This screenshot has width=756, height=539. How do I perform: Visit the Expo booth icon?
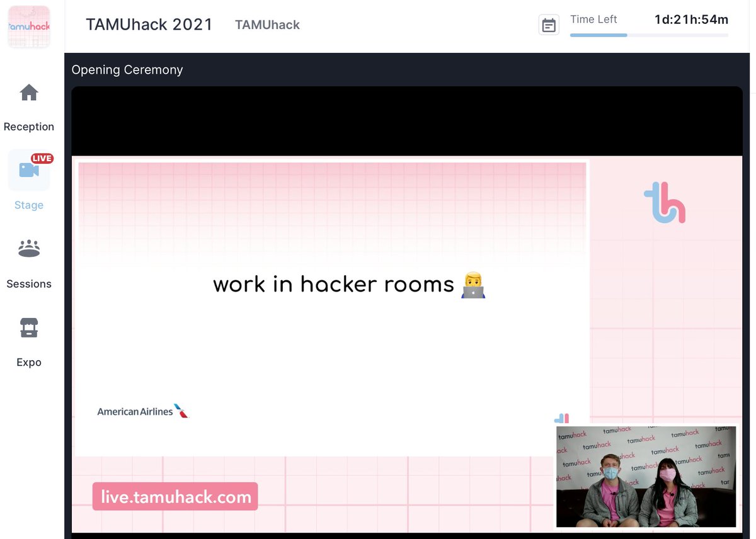click(29, 327)
